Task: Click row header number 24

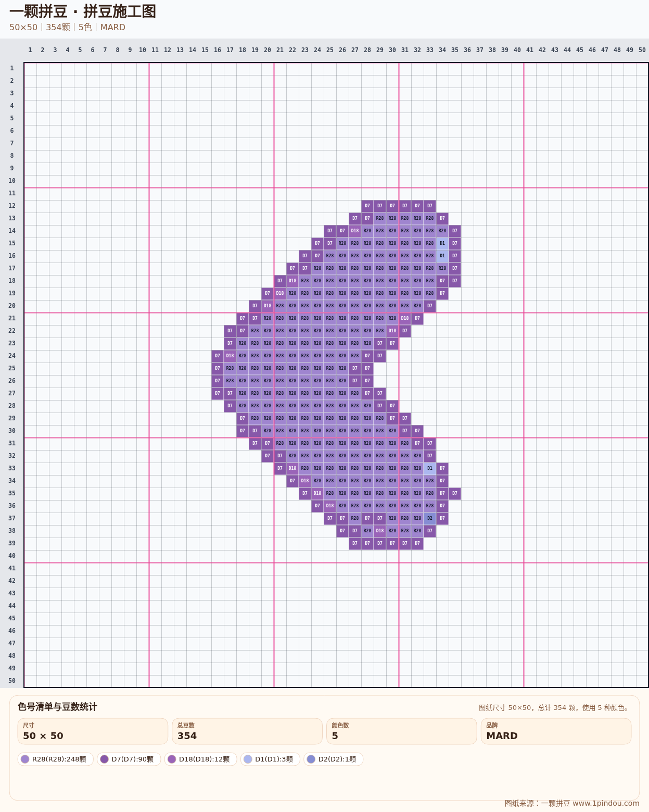Action: click(x=12, y=356)
